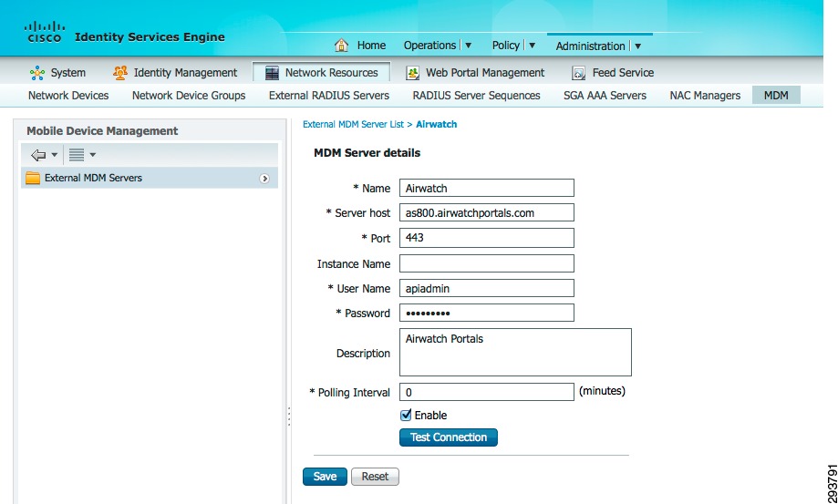Open the Administration dropdown arrow
838x504 pixels.
coord(637,46)
